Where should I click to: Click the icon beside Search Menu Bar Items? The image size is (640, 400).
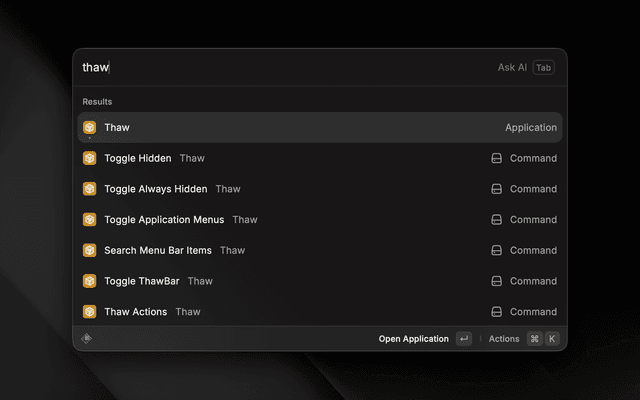[x=89, y=250]
